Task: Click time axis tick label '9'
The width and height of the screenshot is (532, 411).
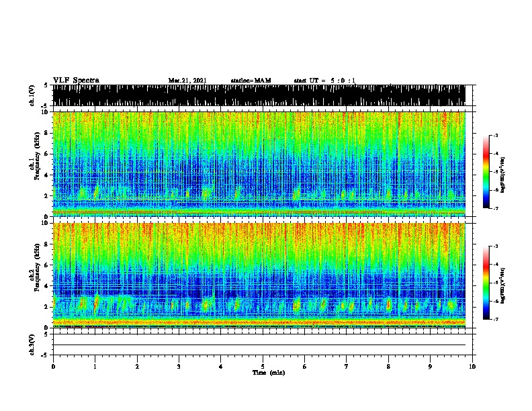Action: 430,367
